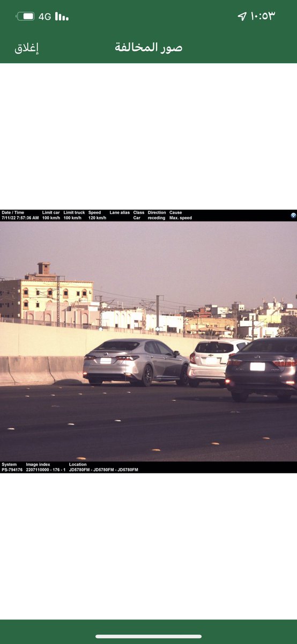Image resolution: width=297 pixels, height=644 pixels.
Task: Tap the 'Cause' label
Action: tap(176, 213)
